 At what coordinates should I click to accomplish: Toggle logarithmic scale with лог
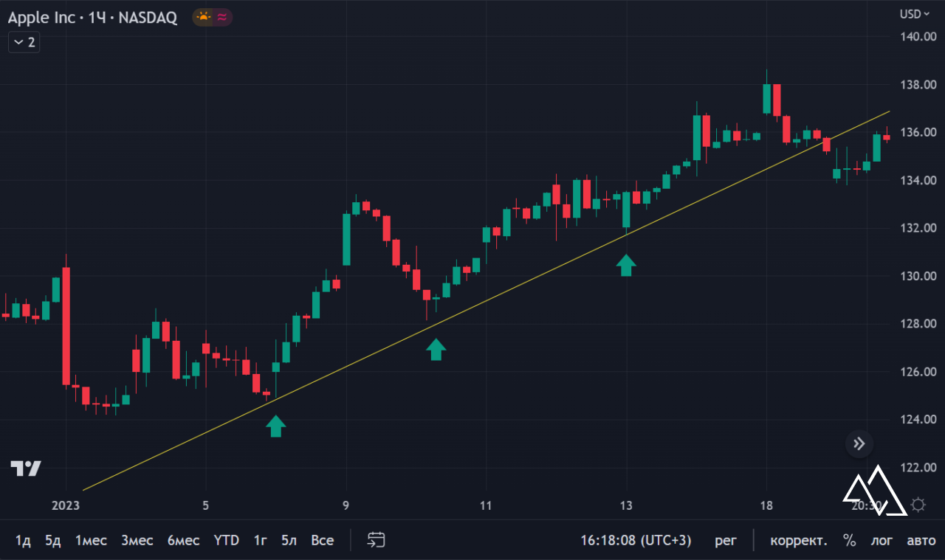[882, 540]
